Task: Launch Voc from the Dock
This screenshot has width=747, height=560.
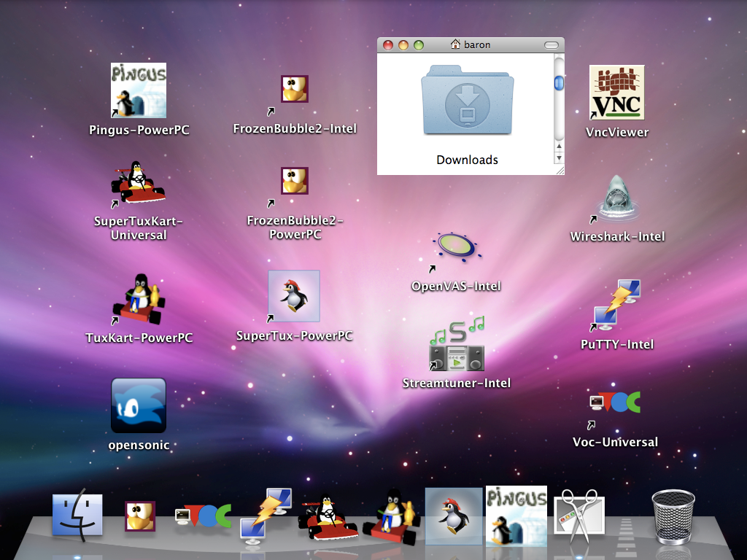Action: (x=204, y=516)
